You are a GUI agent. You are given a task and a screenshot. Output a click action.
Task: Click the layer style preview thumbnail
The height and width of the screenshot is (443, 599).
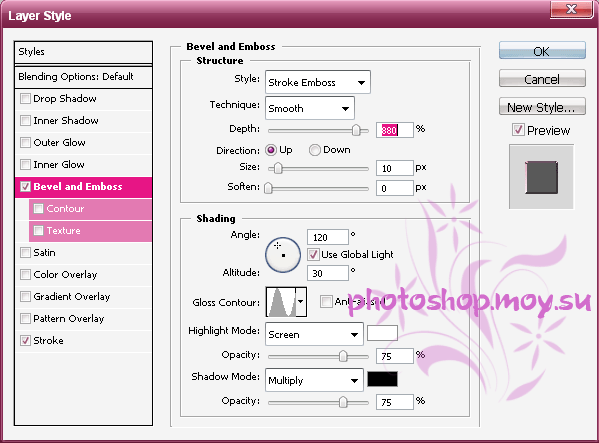tap(541, 177)
